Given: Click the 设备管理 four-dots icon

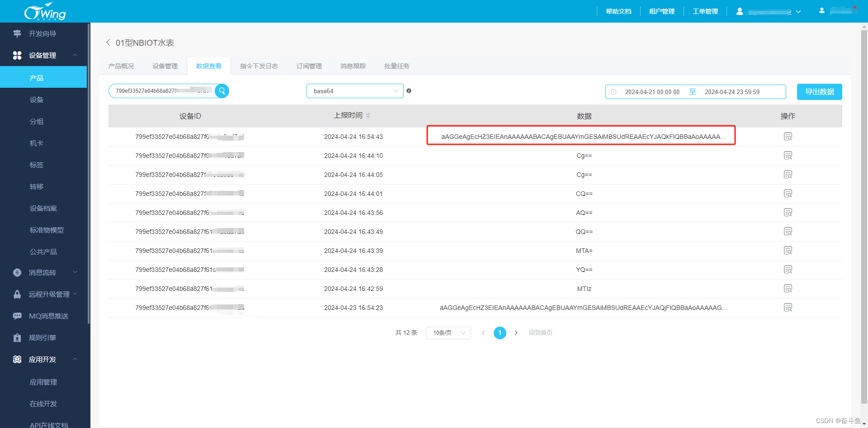Looking at the screenshot, I should 17,55.
